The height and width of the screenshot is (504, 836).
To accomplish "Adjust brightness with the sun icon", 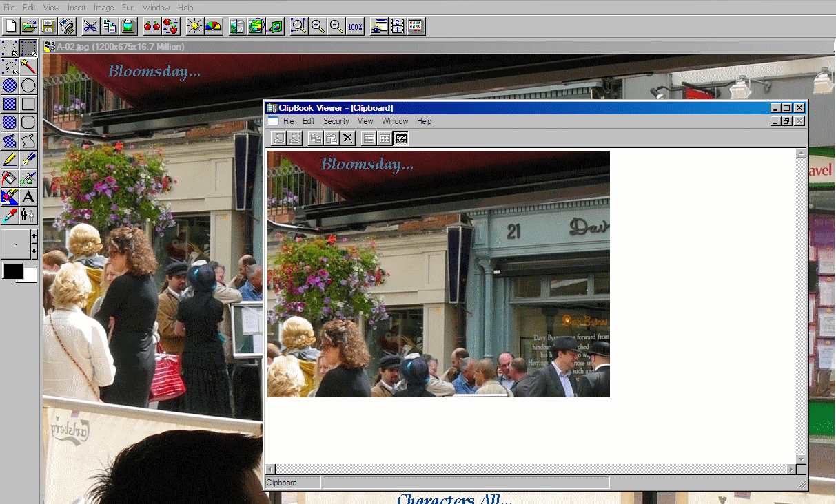I will point(195,26).
